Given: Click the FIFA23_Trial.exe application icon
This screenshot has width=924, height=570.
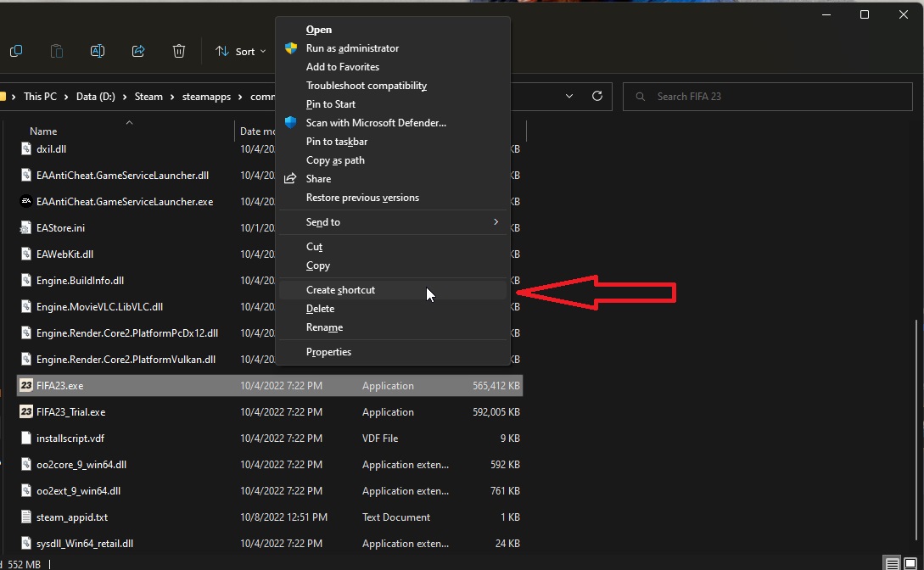Looking at the screenshot, I should 26,412.
